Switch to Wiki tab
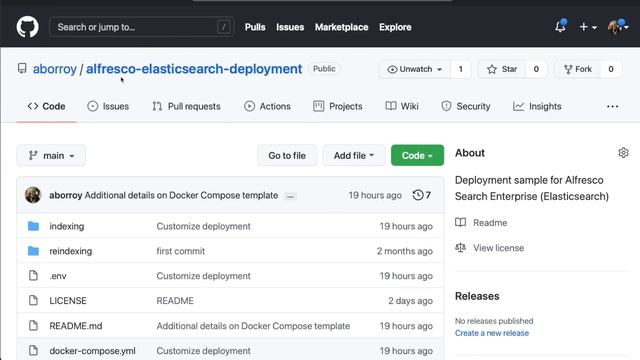Screen dimensions: 640x360 click(402, 106)
